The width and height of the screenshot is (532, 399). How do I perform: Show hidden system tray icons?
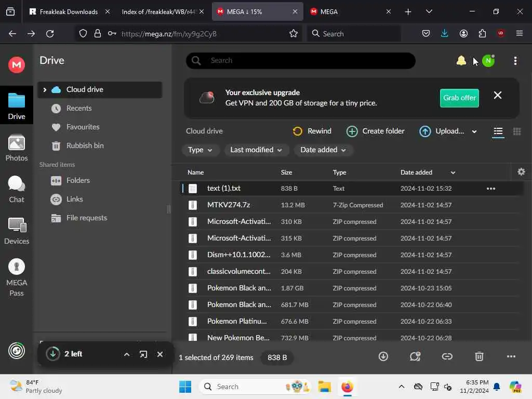[x=402, y=387]
